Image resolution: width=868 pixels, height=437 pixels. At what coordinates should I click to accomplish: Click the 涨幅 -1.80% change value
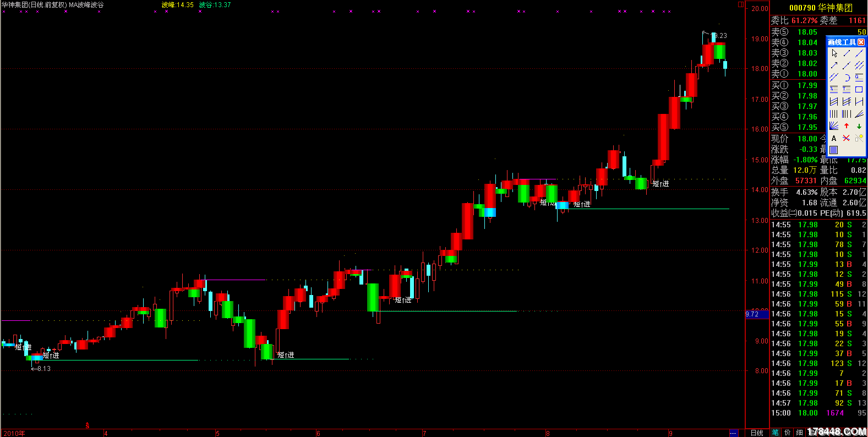(x=804, y=160)
